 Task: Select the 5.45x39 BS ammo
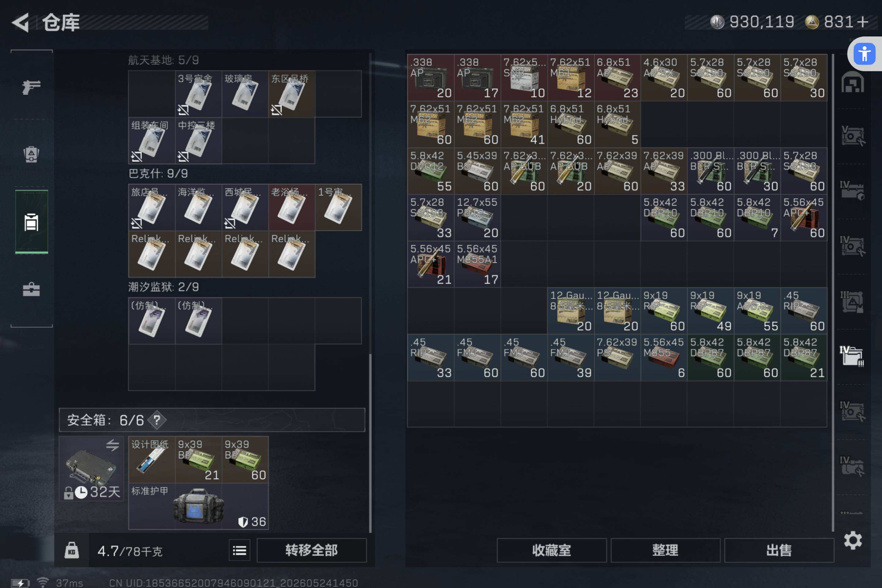click(477, 171)
